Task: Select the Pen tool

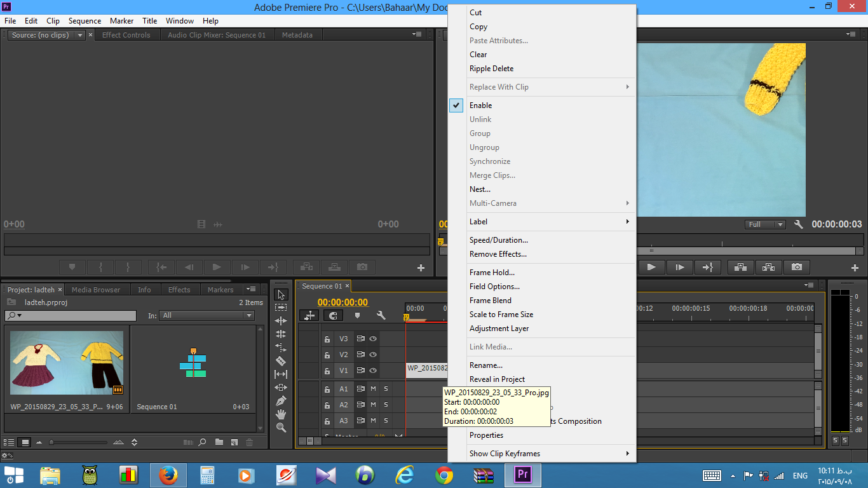Action: (x=281, y=401)
